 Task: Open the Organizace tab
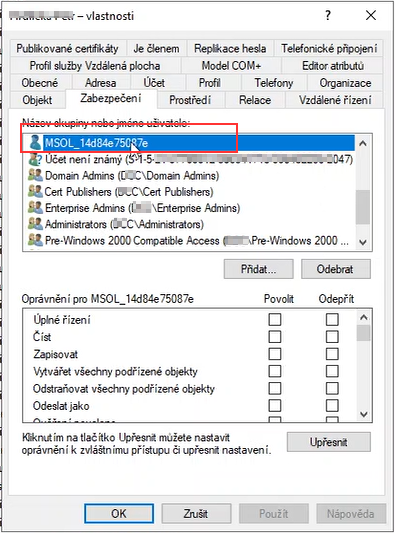point(345,83)
